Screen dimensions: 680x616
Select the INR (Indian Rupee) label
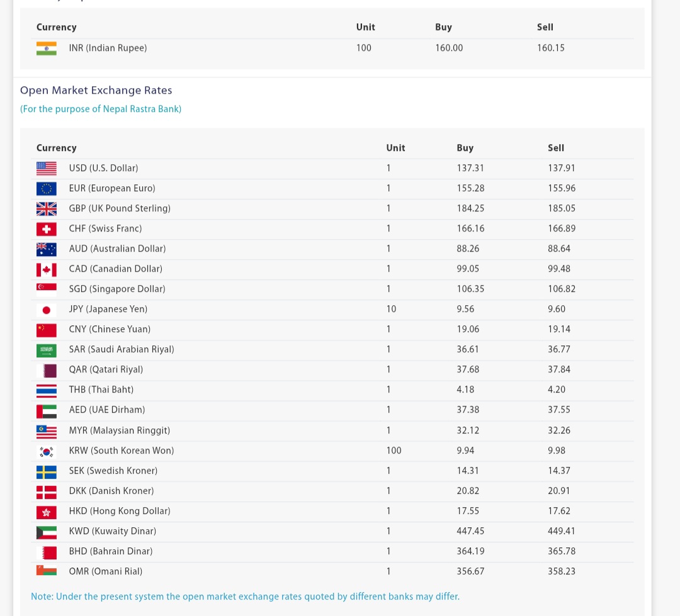pyautogui.click(x=108, y=48)
